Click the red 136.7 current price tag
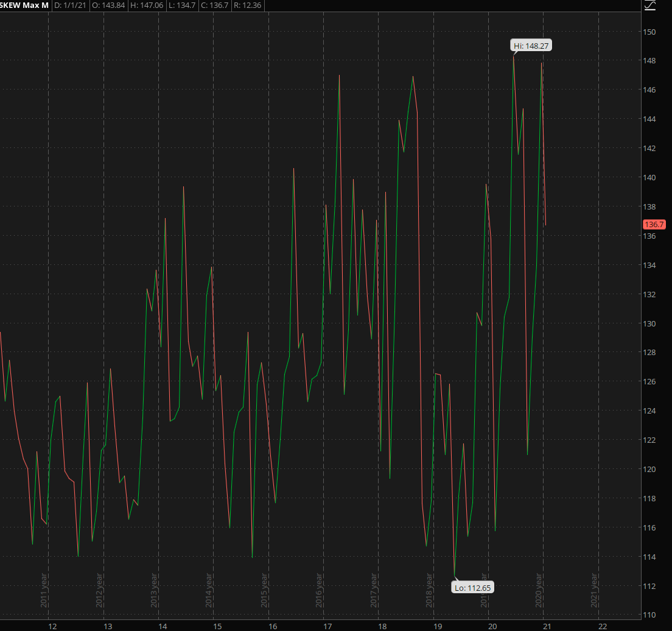The height and width of the screenshot is (631, 672). point(654,224)
